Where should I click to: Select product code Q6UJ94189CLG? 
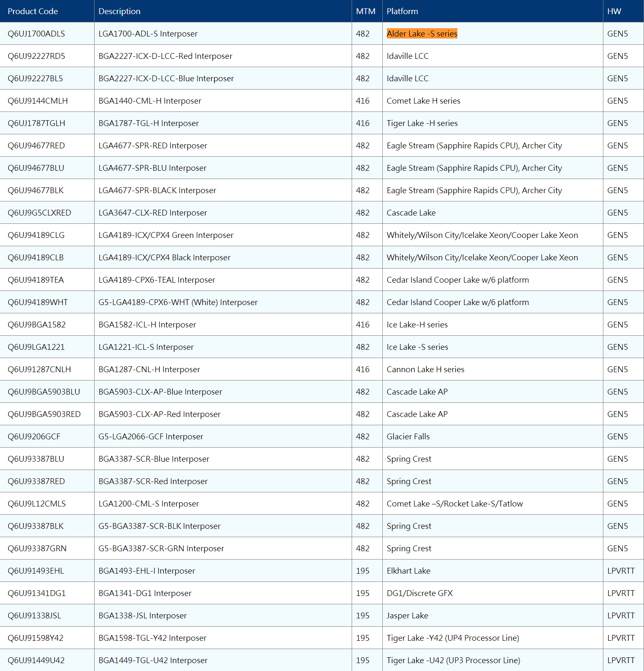36,235
